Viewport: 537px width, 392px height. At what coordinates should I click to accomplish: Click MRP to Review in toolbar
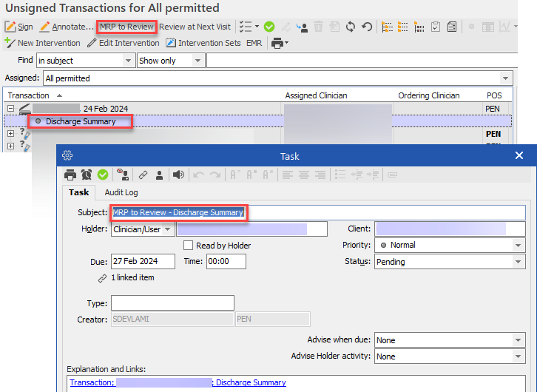(126, 27)
